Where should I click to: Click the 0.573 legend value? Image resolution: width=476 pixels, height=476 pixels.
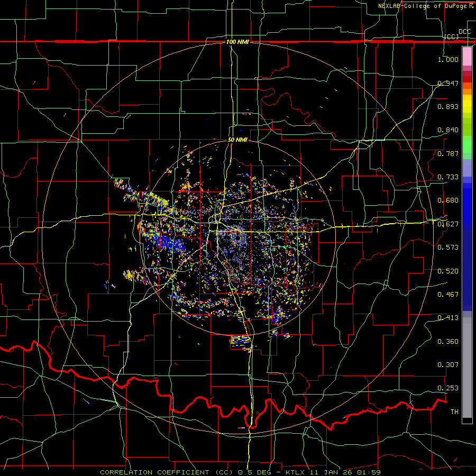(x=448, y=248)
